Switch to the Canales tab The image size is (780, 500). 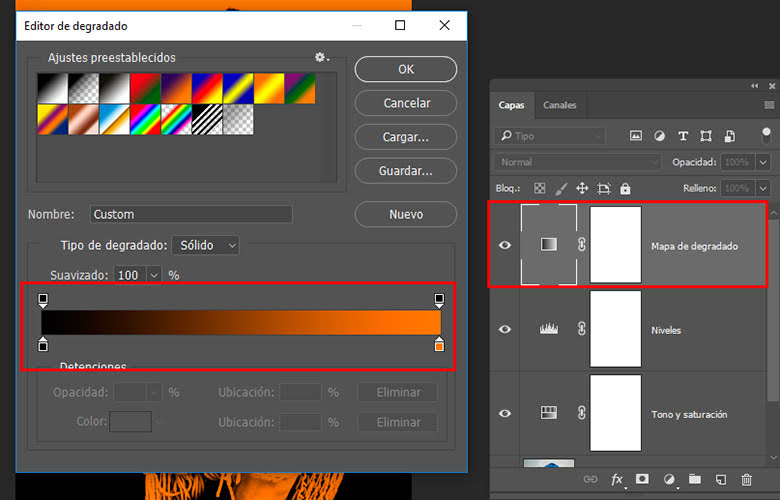tap(560, 105)
